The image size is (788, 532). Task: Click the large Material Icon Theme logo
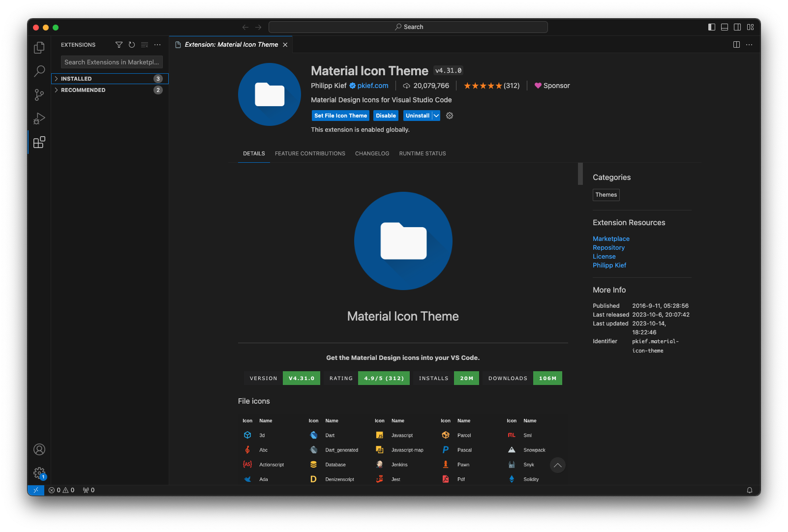pyautogui.click(x=403, y=241)
